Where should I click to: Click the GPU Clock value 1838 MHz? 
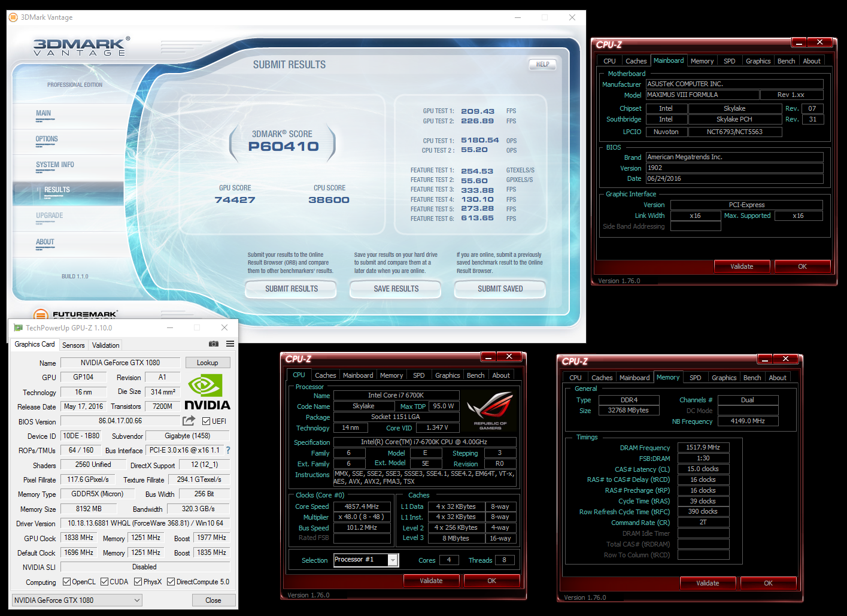pyautogui.click(x=79, y=538)
